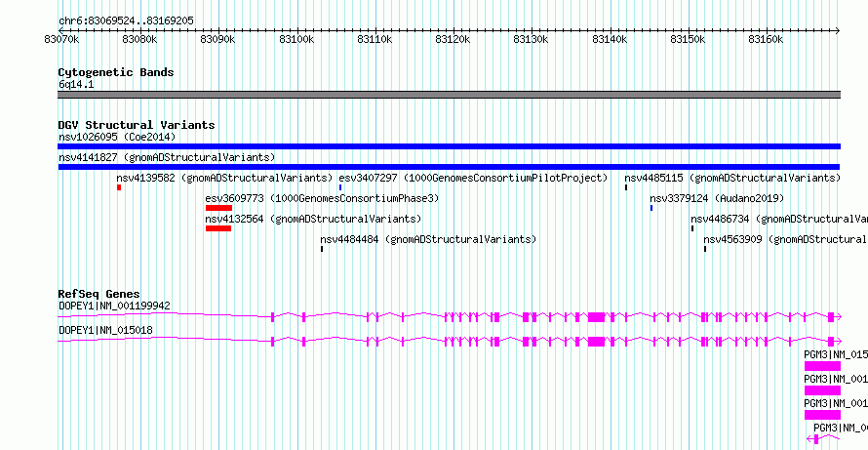This screenshot has width=868, height=450.
Task: Open the nsv4141827 gnomAD variant label
Action: pos(167,157)
